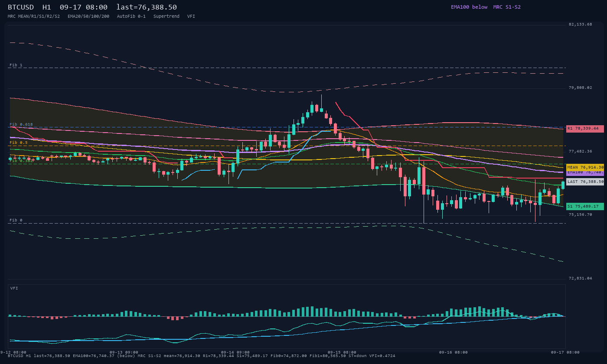607x364 pixels.
Task: Click the 09-13 09:00 time axis label
Action: coord(124,352)
